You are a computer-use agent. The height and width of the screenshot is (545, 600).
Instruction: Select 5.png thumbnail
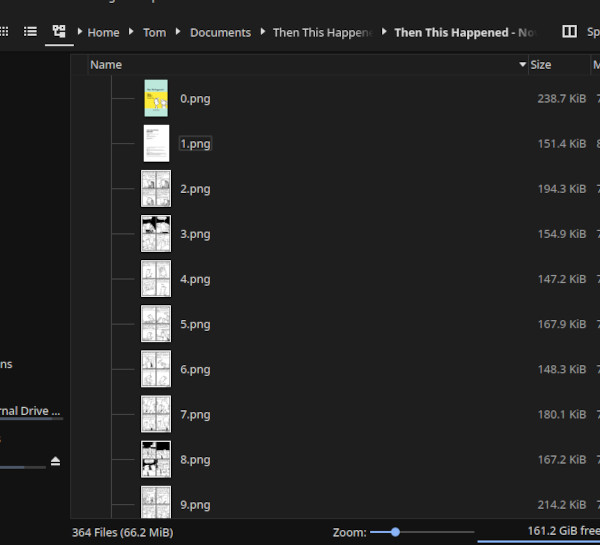[x=156, y=324]
